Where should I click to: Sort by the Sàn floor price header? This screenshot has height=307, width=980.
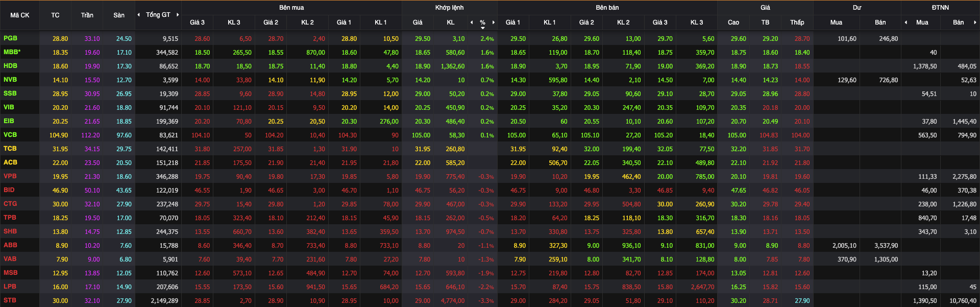click(119, 15)
